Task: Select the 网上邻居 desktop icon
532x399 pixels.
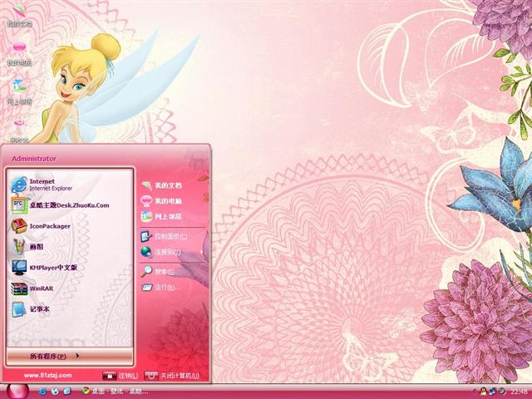Action: pos(19,92)
